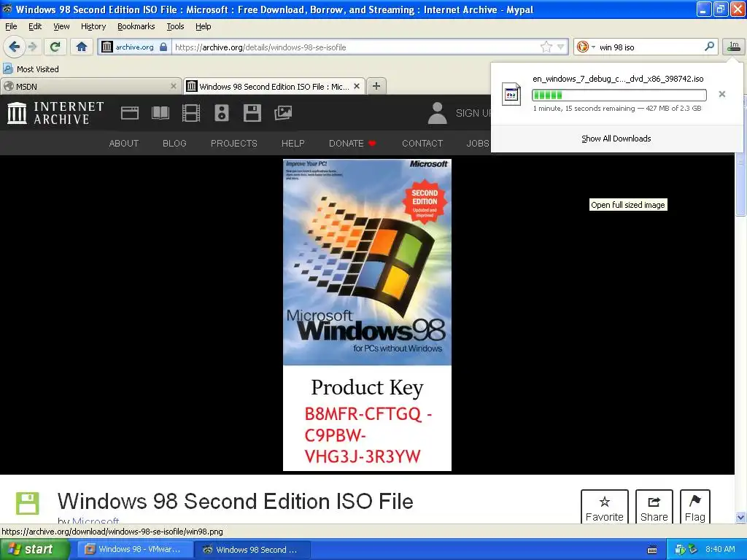Favorite this item with the star button
Viewport: 747px width, 560px height.
click(x=605, y=508)
